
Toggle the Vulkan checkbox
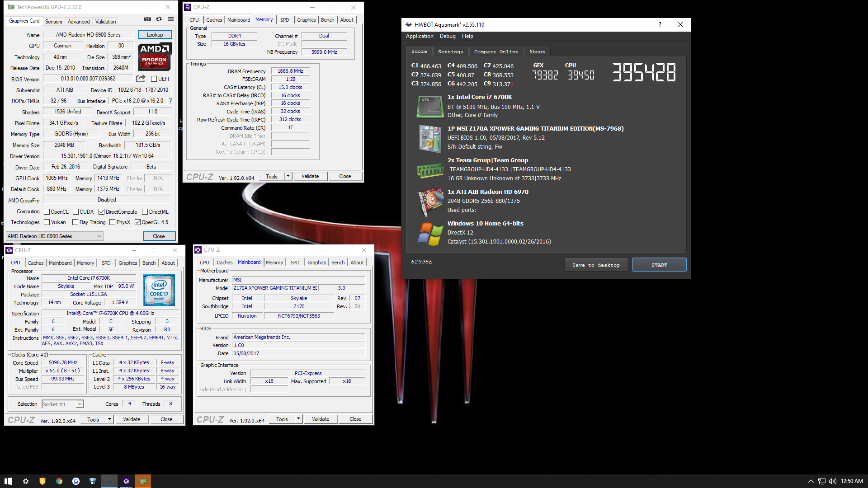click(47, 222)
